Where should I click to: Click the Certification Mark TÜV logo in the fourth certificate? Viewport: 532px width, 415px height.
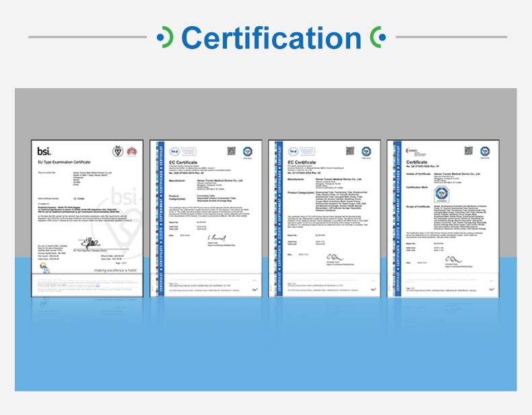click(442, 194)
